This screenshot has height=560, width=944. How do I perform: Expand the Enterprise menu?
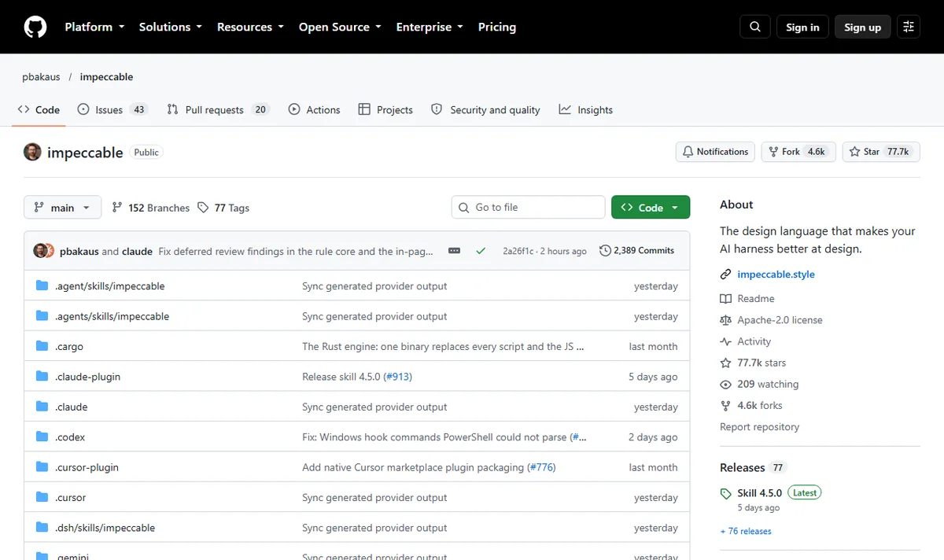click(430, 27)
